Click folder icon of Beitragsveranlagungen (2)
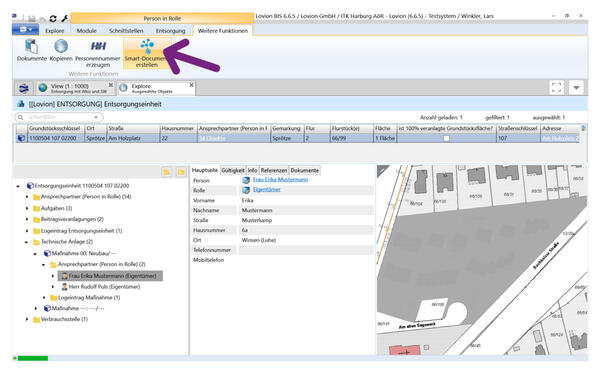The image size is (600, 372). pos(36,219)
